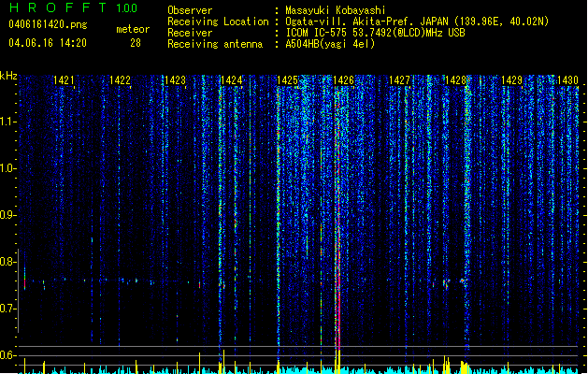Click receiver text ICOM IC-575 53.7492 MHz
588x374 pixels.
(375, 33)
